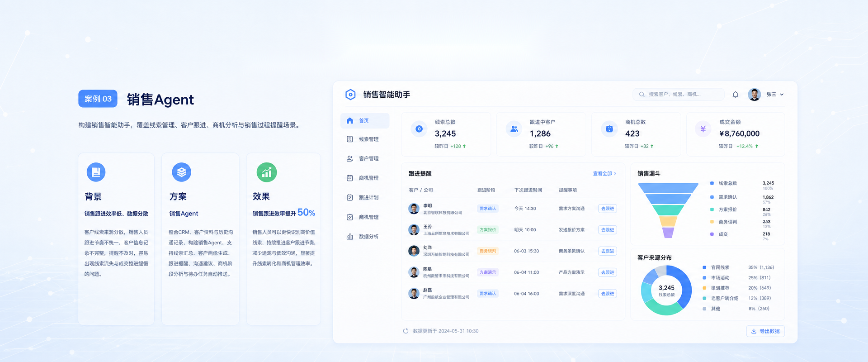The width and height of the screenshot is (868, 362).
Task: Expand the 张三 account dropdown arrow
Action: click(782, 95)
